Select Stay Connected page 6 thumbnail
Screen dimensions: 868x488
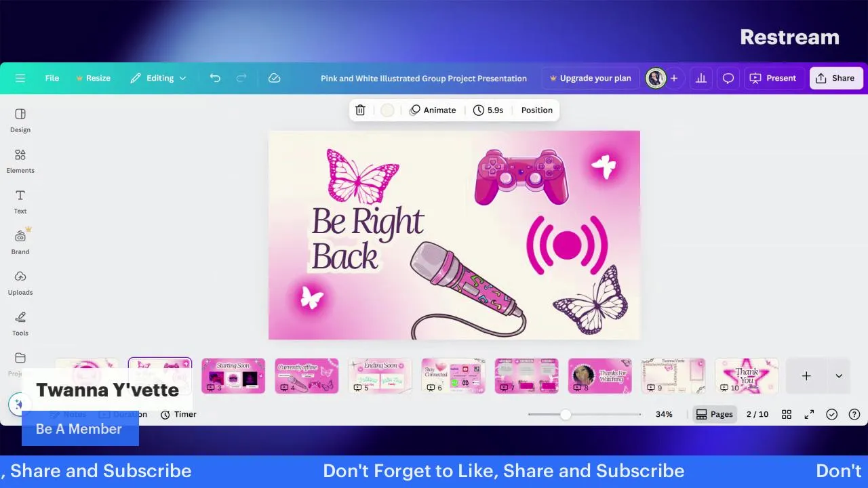(x=453, y=375)
